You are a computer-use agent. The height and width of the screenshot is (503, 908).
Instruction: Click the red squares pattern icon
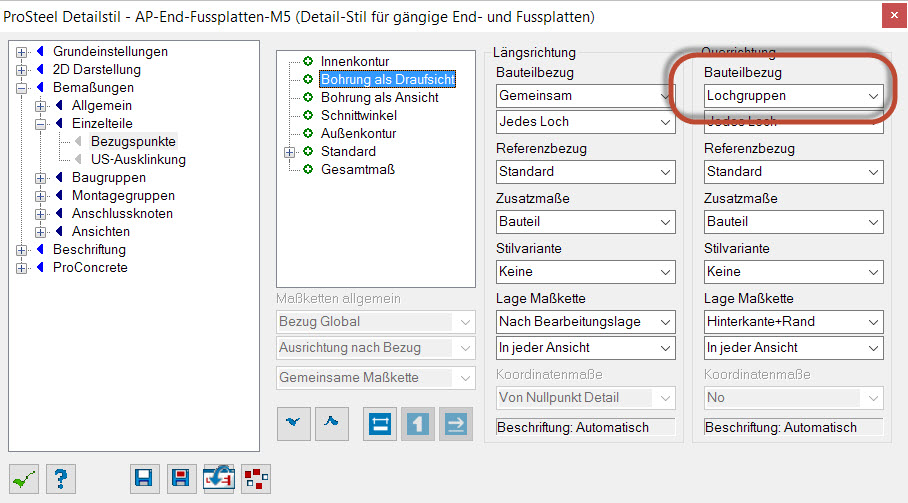255,479
